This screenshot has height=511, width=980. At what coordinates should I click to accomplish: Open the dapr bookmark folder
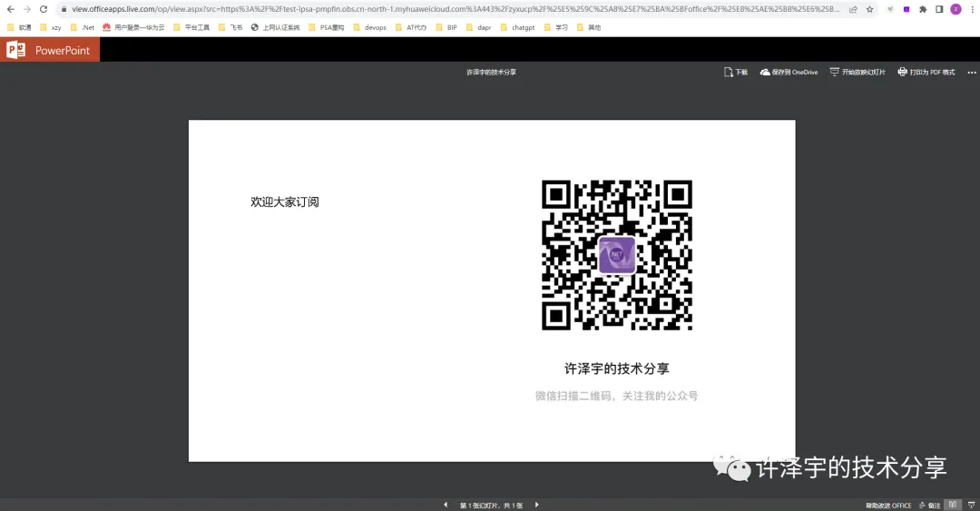click(x=477, y=27)
